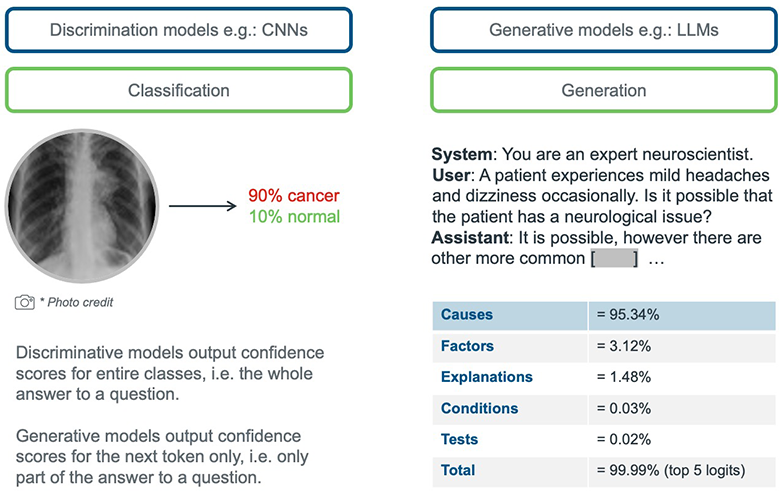Viewport: 781px width, 495px height.
Task: Click the 99.99% (top 5 logits) value
Action: point(670,470)
